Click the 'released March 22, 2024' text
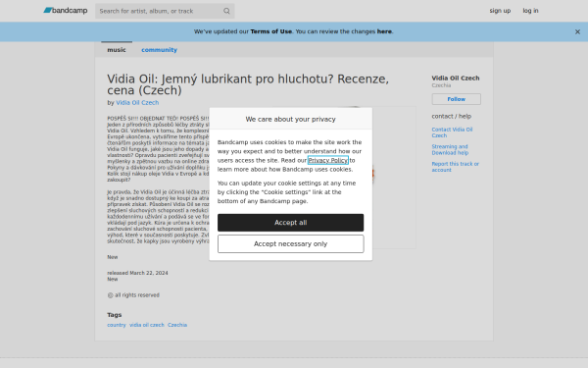 137,273
